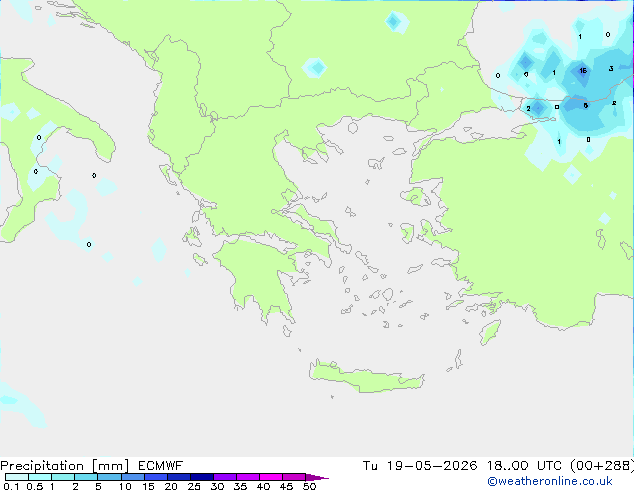Click the ECMWF model label

161,466
